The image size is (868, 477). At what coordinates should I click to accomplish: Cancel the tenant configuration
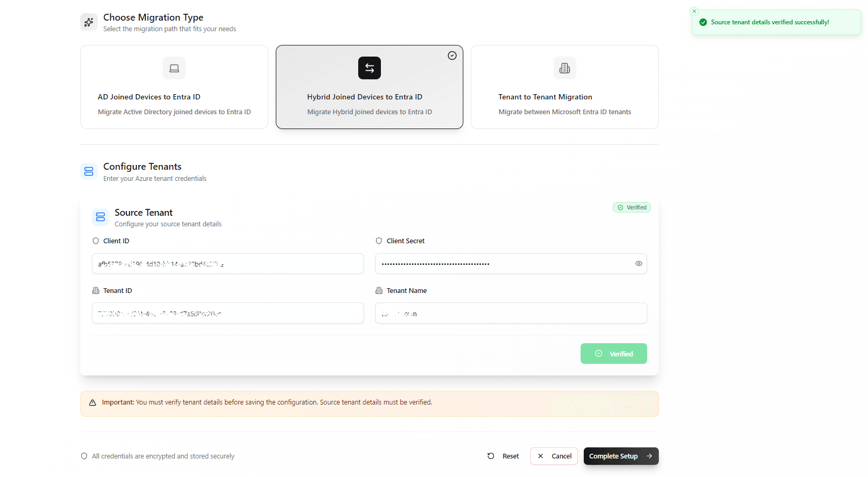pos(554,456)
